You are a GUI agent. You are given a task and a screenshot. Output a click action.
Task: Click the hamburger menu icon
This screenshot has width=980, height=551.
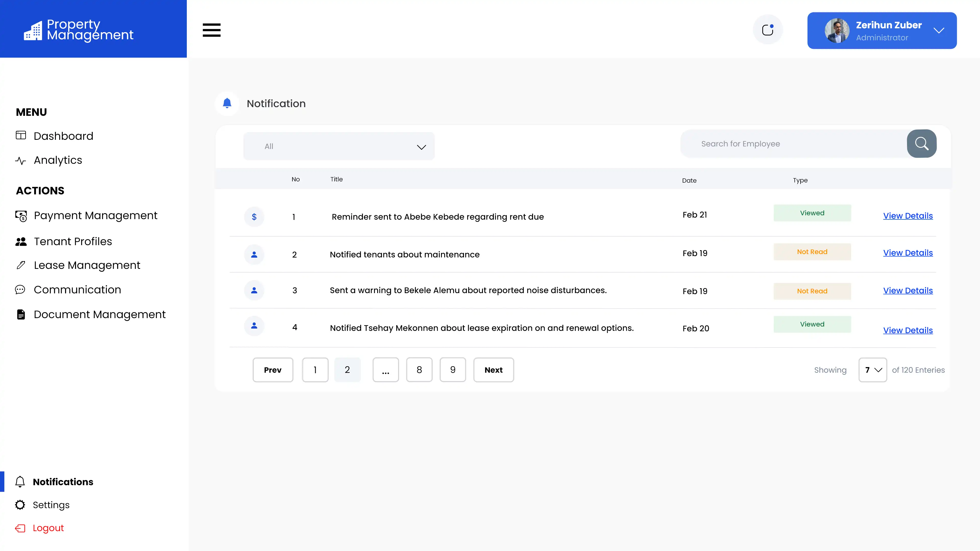click(212, 30)
